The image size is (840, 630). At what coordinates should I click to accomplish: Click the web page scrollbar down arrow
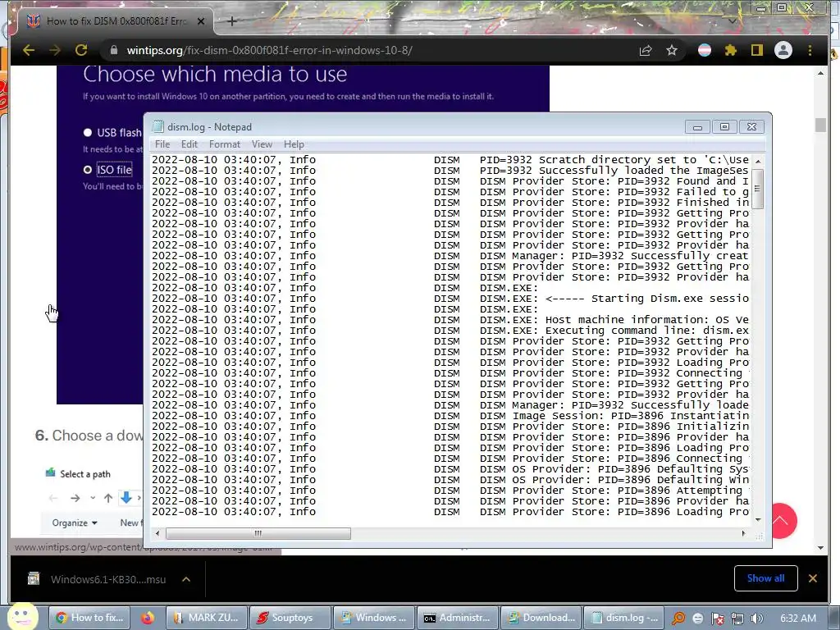[x=820, y=547]
